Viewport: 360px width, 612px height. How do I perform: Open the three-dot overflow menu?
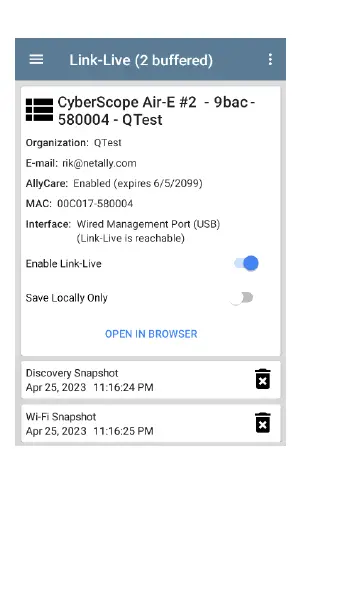click(x=270, y=59)
